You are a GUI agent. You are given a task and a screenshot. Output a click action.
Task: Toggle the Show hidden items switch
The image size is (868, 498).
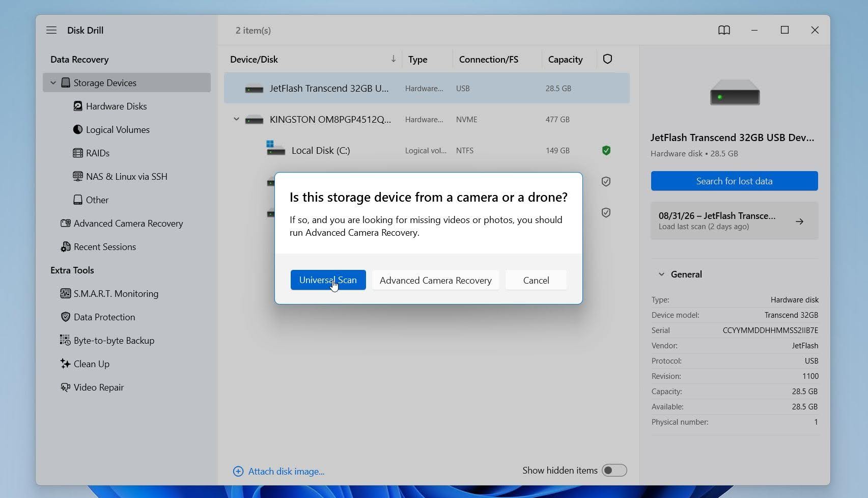coord(614,470)
